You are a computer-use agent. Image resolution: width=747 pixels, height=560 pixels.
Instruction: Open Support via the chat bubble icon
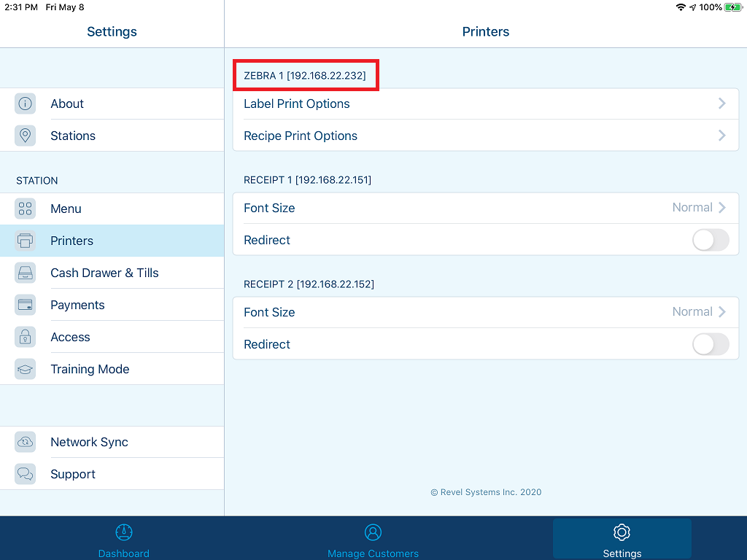click(25, 474)
